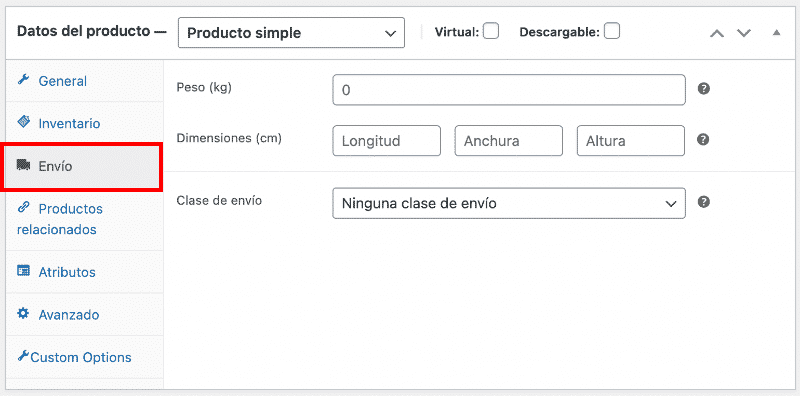Image resolution: width=800 pixels, height=396 pixels.
Task: Click the Clase de envío label
Action: [x=219, y=201]
